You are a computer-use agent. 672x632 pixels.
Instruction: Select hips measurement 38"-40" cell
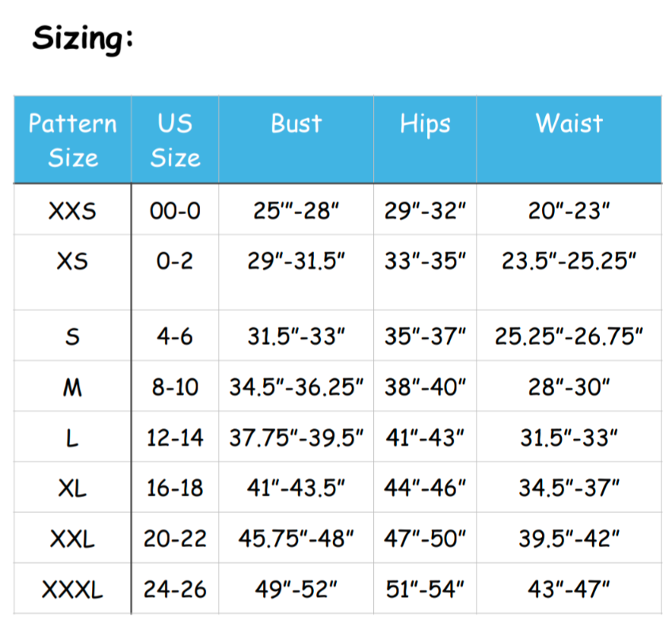(x=425, y=388)
